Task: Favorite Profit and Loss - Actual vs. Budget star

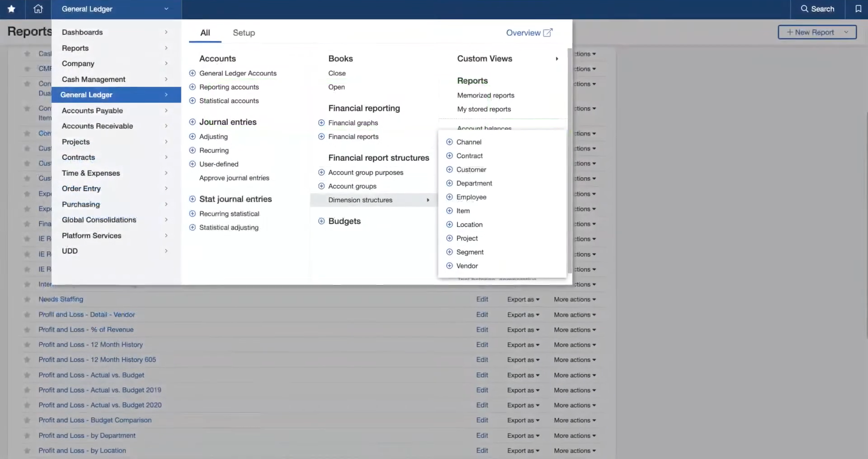Action: point(27,375)
